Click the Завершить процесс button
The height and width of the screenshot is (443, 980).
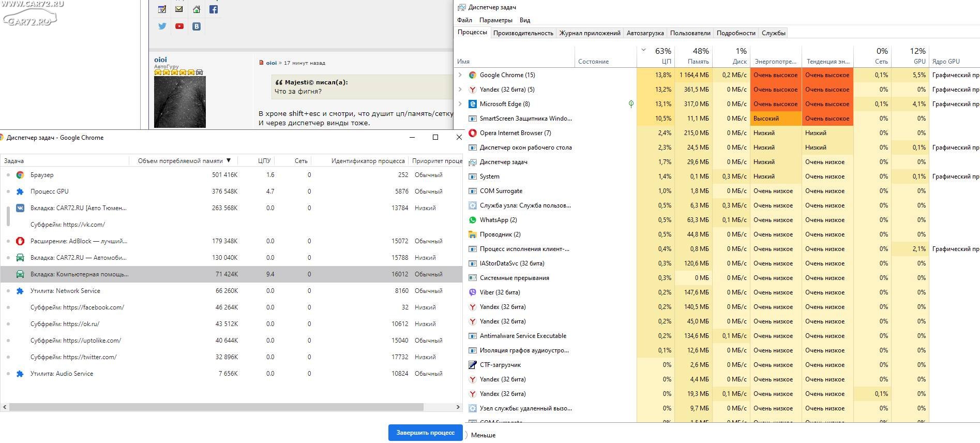(x=425, y=433)
